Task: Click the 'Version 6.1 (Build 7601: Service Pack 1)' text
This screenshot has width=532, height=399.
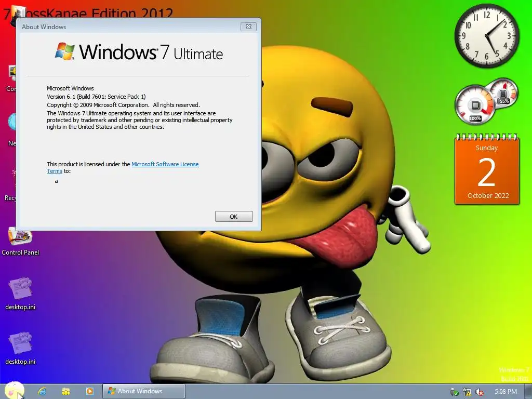Action: point(96,97)
